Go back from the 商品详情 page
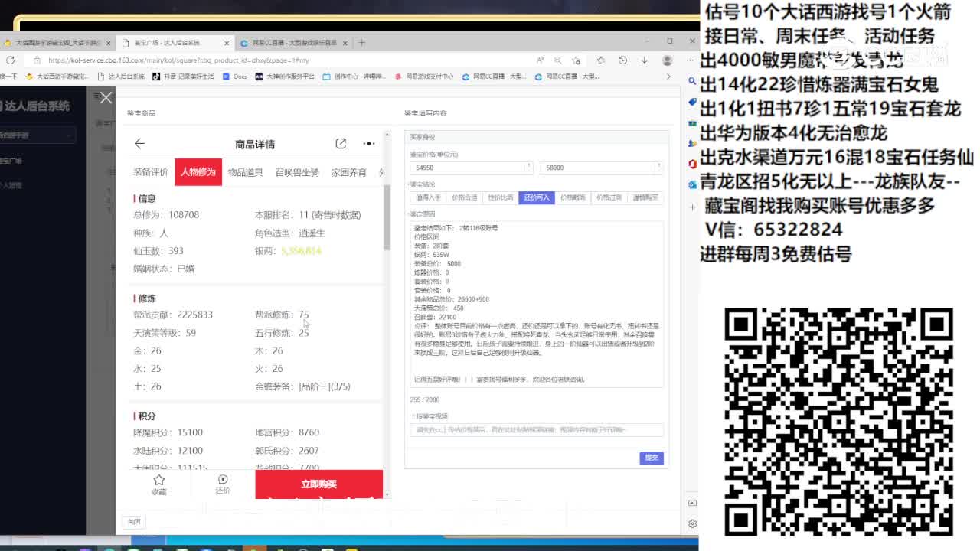Image resolution: width=980 pixels, height=551 pixels. click(139, 144)
